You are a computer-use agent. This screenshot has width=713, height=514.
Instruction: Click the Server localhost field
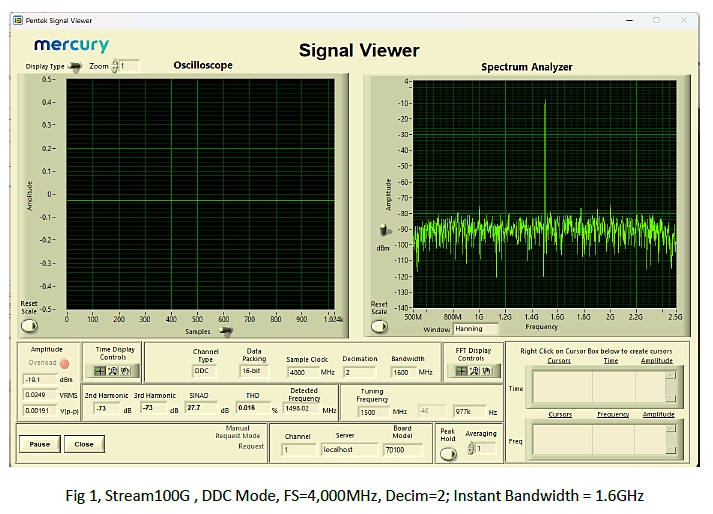pyautogui.click(x=349, y=449)
